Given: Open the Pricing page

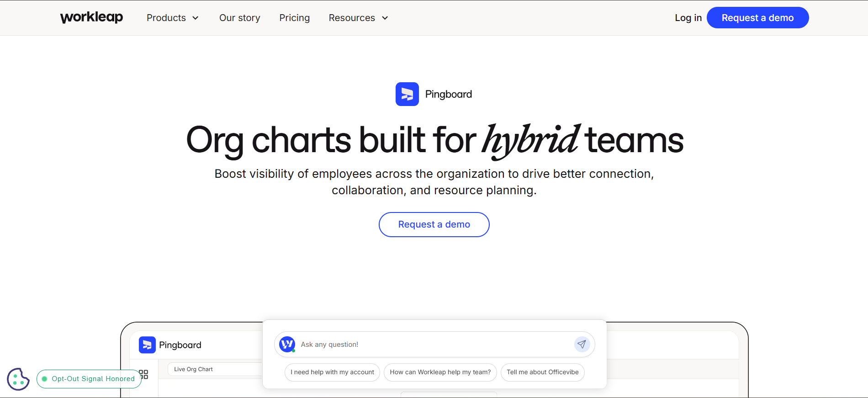Looking at the screenshot, I should point(294,18).
